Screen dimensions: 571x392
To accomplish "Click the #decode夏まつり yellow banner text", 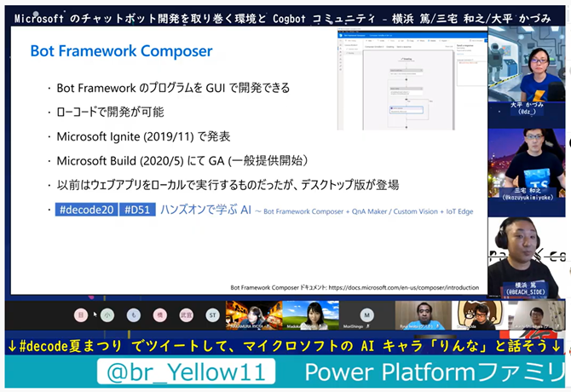I will tap(285, 346).
